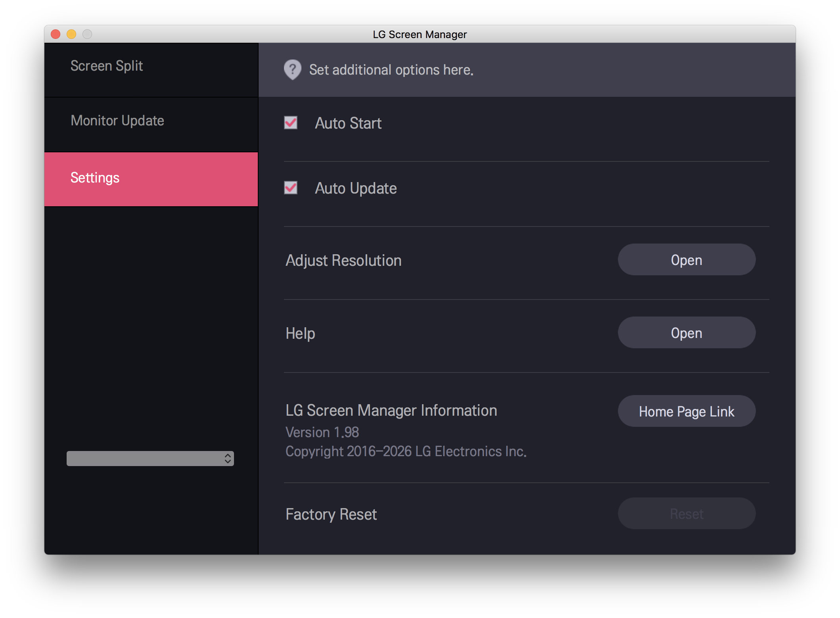Click the dropdown's up-down chevron arrows
The height and width of the screenshot is (618, 840).
(228, 459)
